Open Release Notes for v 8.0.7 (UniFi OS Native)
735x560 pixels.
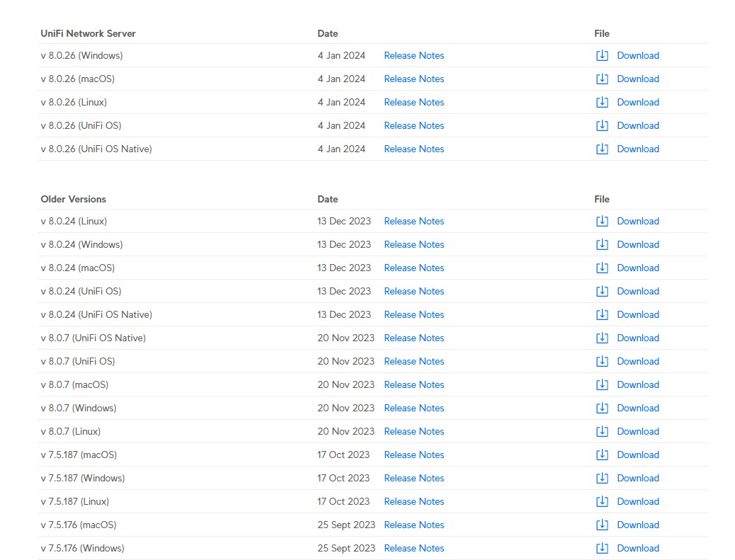point(414,338)
